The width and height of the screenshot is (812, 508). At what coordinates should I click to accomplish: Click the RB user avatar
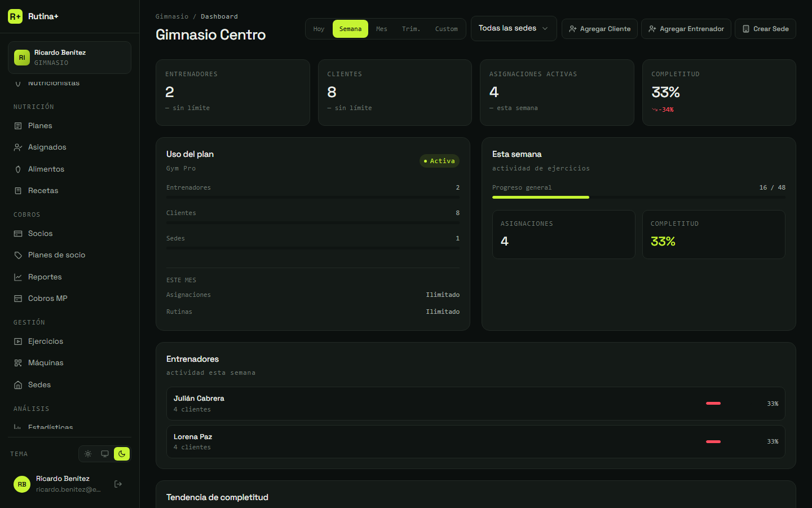point(22,484)
